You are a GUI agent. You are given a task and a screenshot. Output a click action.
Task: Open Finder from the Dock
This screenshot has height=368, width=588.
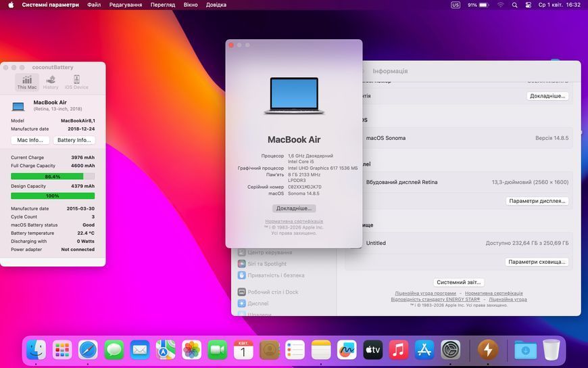pyautogui.click(x=36, y=350)
